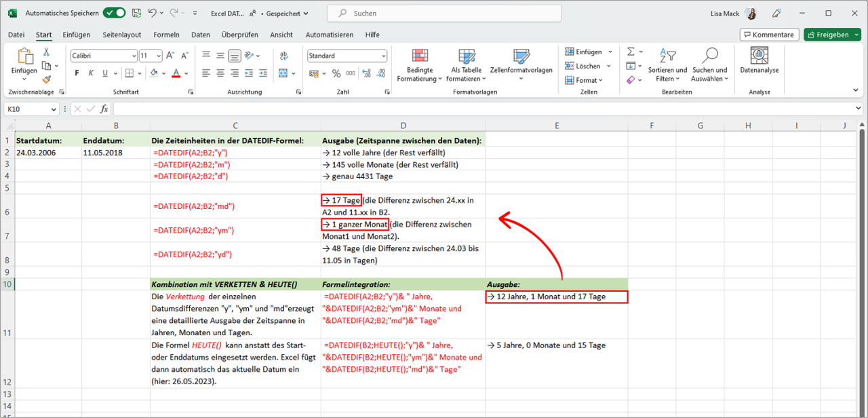Click the insert function fx icon
The width and height of the screenshot is (868, 418).
pos(104,109)
